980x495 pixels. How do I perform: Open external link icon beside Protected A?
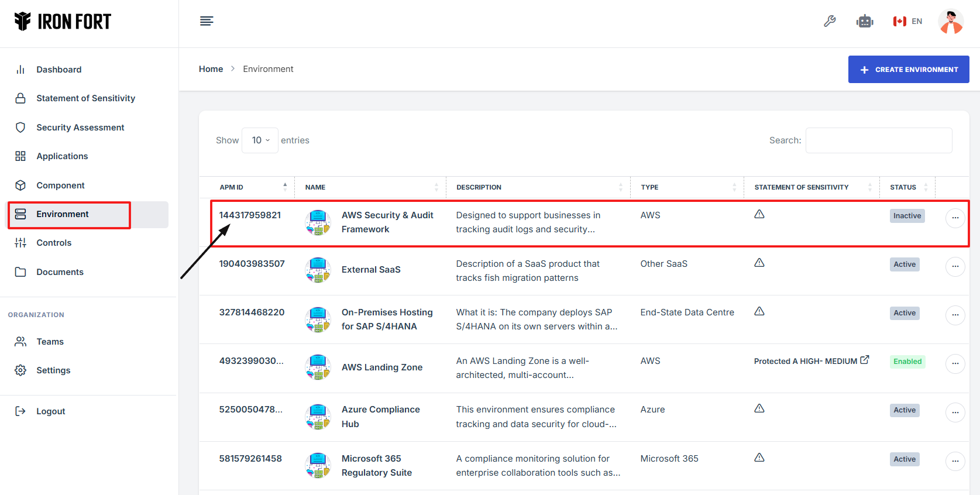[x=865, y=360]
